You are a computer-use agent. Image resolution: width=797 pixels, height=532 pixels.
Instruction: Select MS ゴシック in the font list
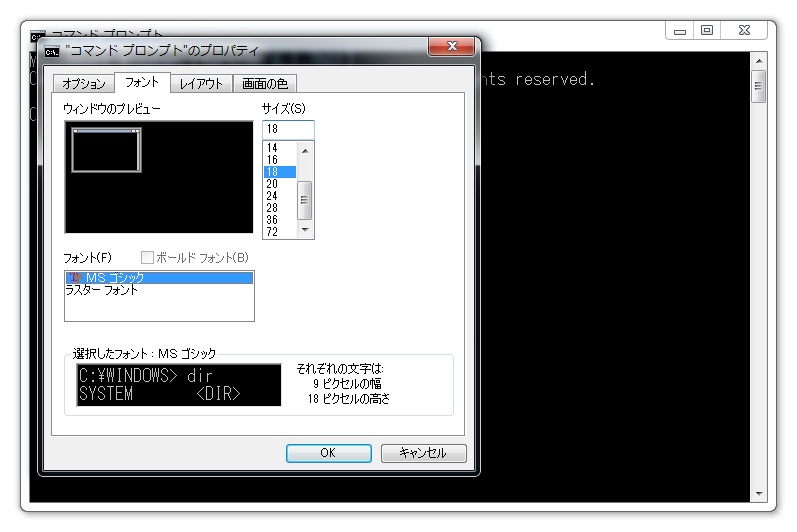(159, 277)
